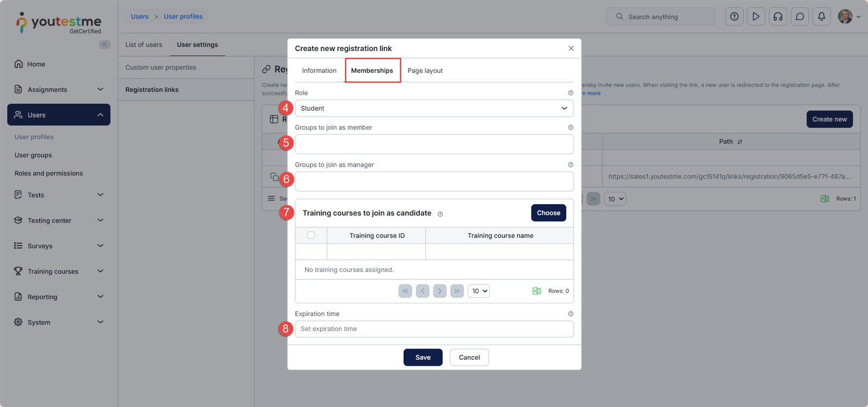Switch to the User settings tab
Image resolution: width=868 pixels, height=407 pixels.
click(x=197, y=45)
